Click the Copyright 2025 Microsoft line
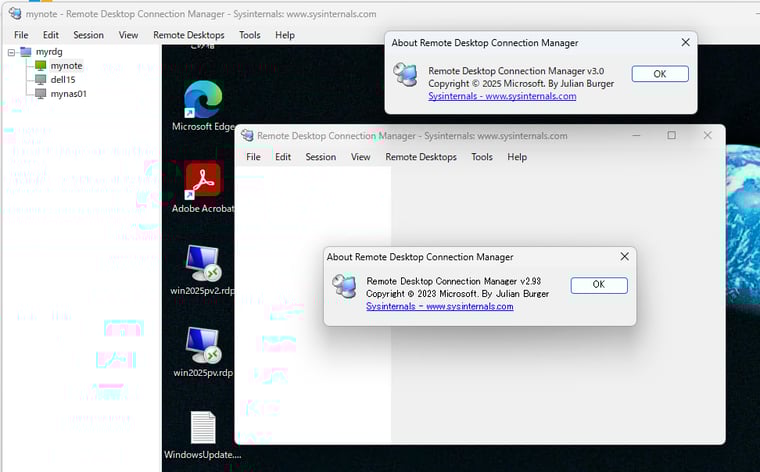The height and width of the screenshot is (472, 760). click(521, 83)
